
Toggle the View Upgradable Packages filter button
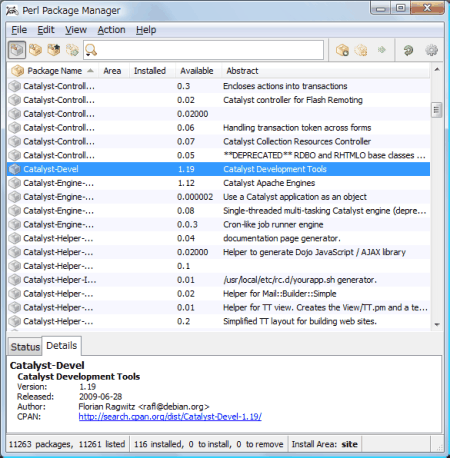tap(54, 50)
